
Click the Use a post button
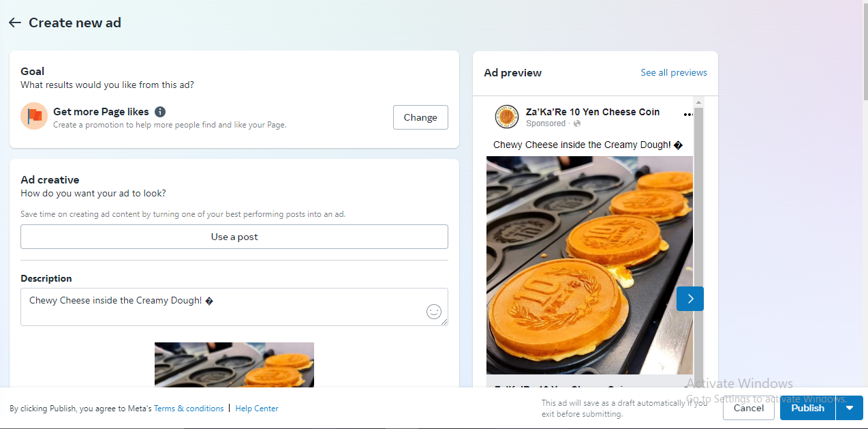[x=234, y=237]
